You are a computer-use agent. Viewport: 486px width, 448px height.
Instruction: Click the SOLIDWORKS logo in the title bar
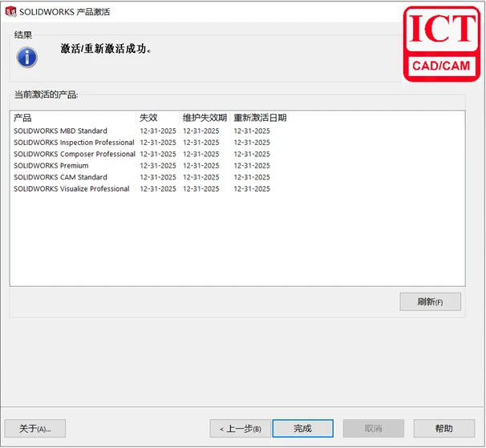click(11, 11)
